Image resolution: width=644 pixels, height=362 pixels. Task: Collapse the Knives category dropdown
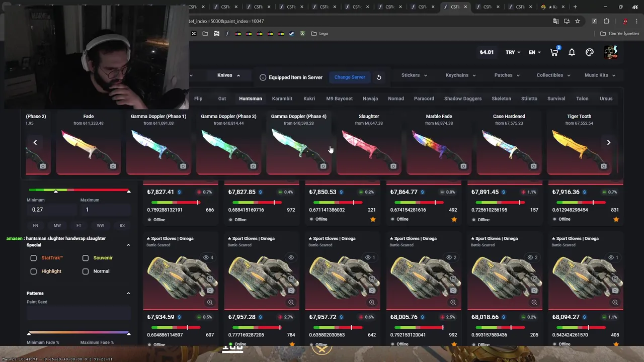229,75
